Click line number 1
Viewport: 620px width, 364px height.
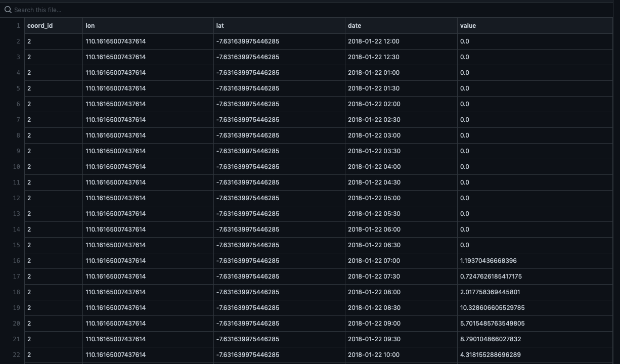tap(18, 26)
